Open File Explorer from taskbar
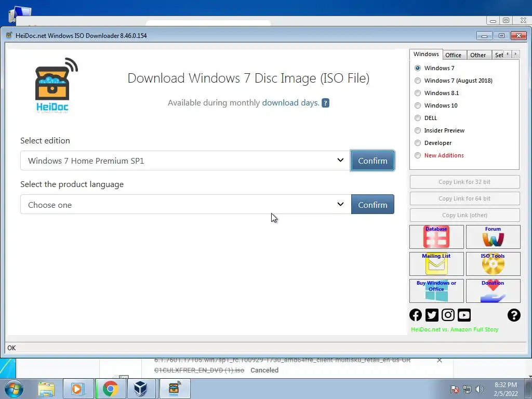Screen dimensions: 532x399 tap(46, 389)
